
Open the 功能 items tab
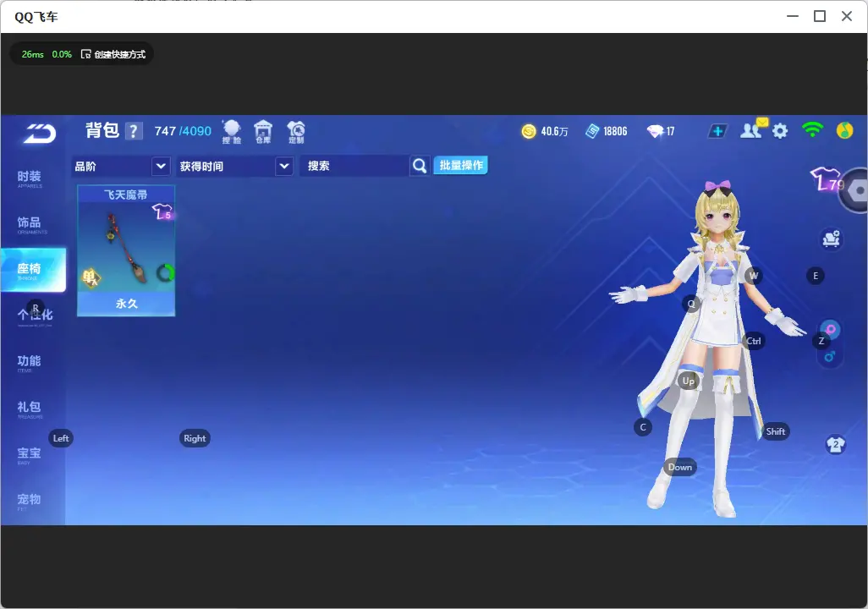tap(29, 363)
